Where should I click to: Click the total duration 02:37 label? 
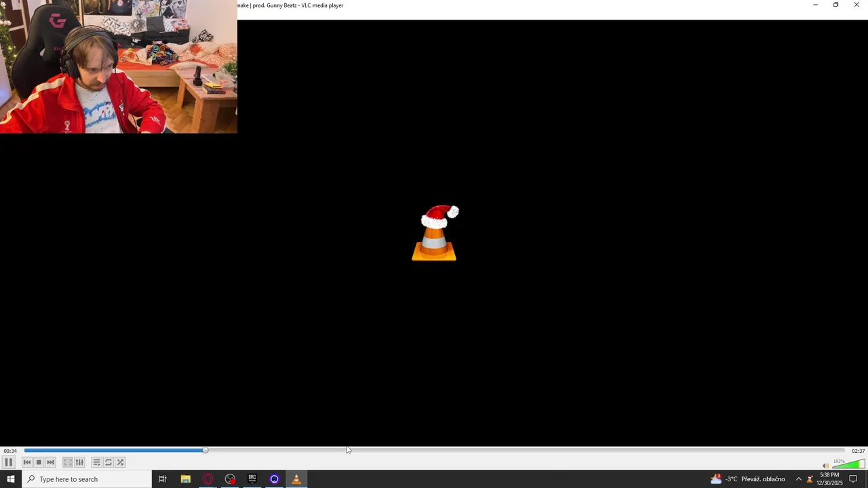point(859,451)
